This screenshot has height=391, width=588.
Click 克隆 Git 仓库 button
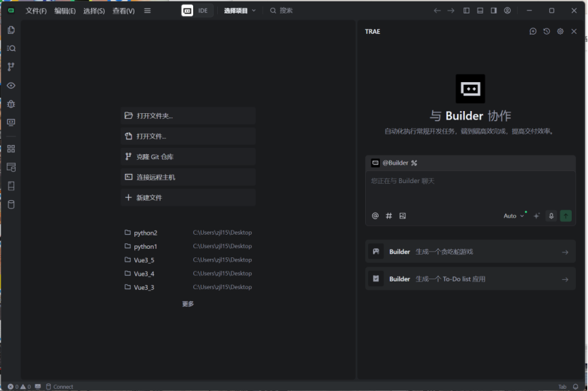tap(188, 157)
